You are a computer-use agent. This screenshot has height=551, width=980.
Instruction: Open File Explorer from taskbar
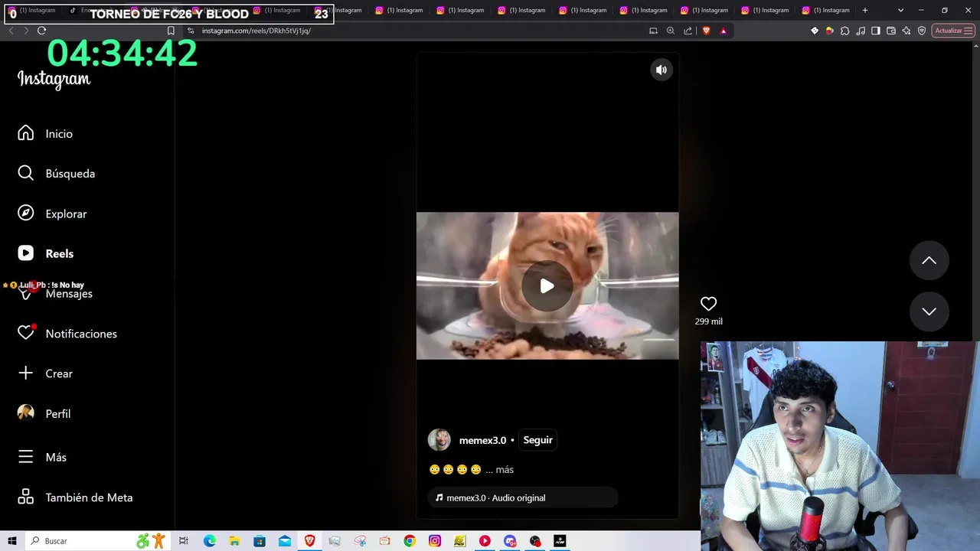pyautogui.click(x=234, y=541)
